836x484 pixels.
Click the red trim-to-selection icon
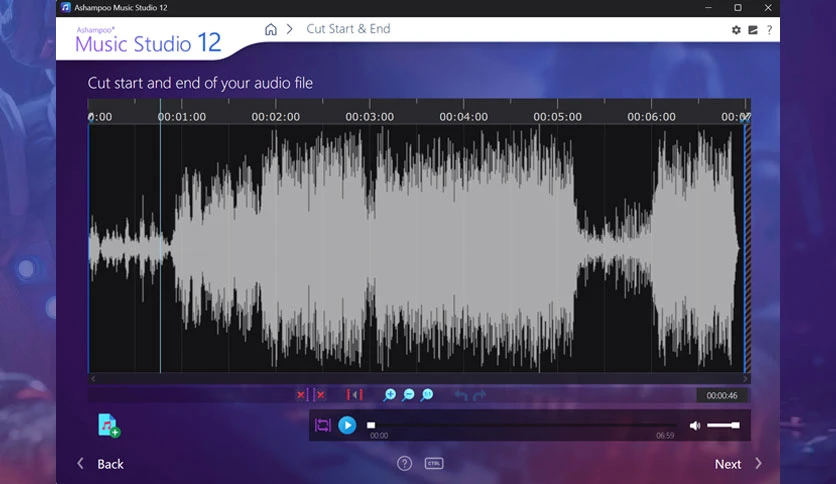[355, 395]
